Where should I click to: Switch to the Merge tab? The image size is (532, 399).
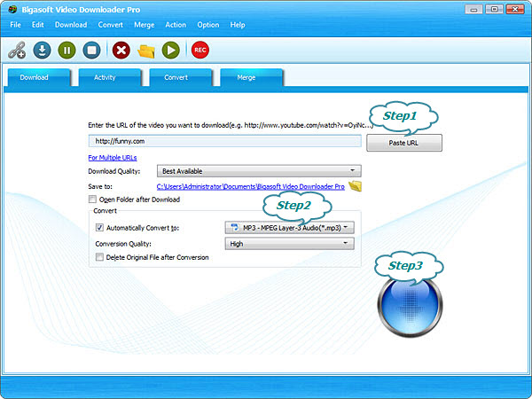tap(252, 77)
